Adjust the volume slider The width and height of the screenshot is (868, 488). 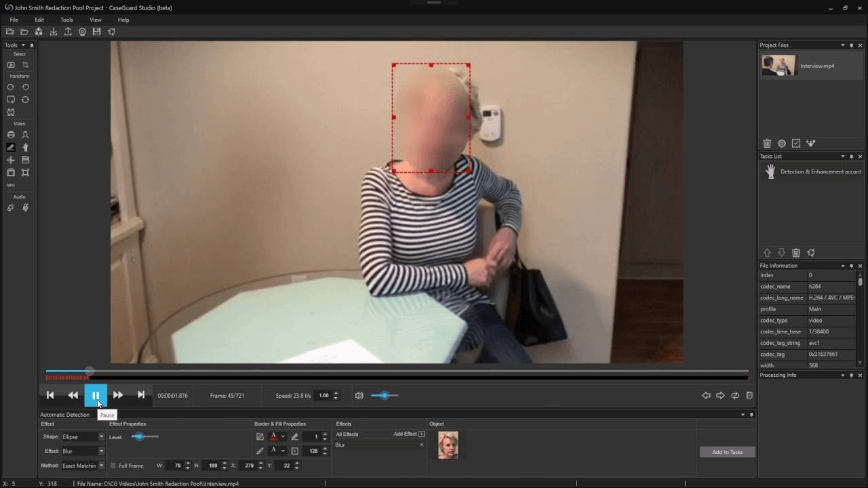click(384, 395)
